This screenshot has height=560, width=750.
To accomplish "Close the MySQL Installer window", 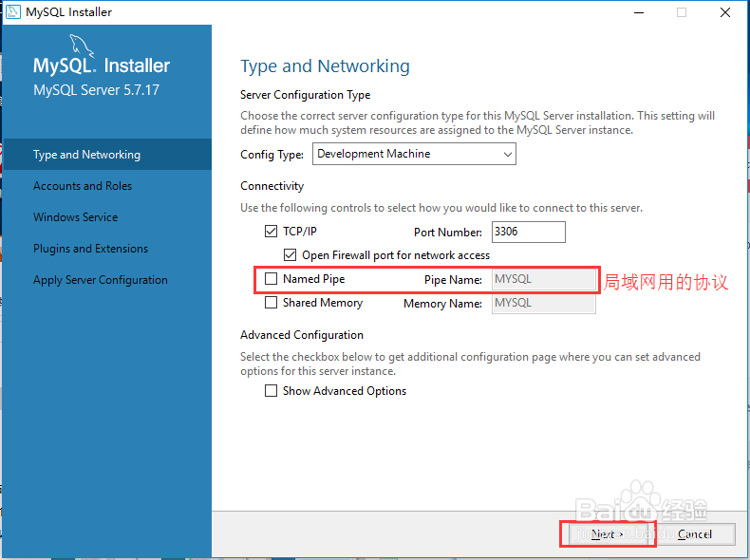I will coord(725,12).
